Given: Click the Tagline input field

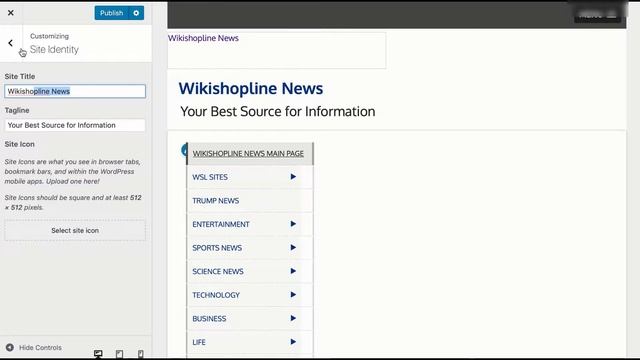Looking at the screenshot, I should click(75, 125).
